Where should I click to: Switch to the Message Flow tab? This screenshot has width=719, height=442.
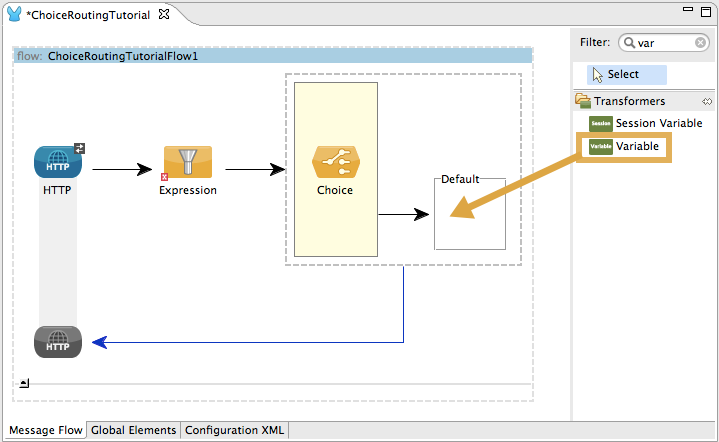[47, 430]
